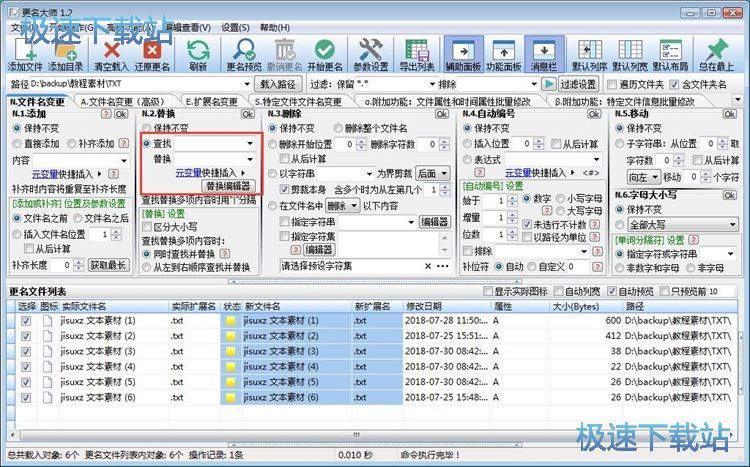Screen dimensions: 750x467
Task: Open 更名预览 preview tool
Action: [x=244, y=54]
